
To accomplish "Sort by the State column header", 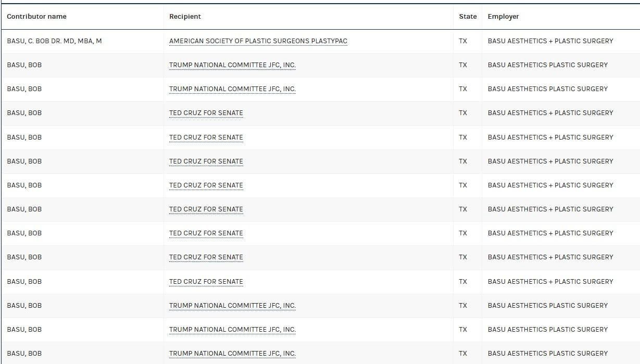I will coord(467,16).
